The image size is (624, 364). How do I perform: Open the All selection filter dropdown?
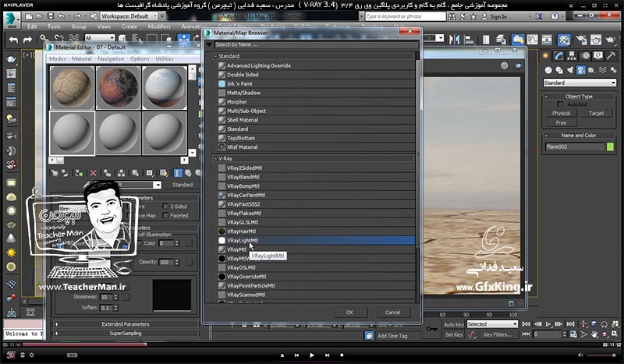point(100,37)
